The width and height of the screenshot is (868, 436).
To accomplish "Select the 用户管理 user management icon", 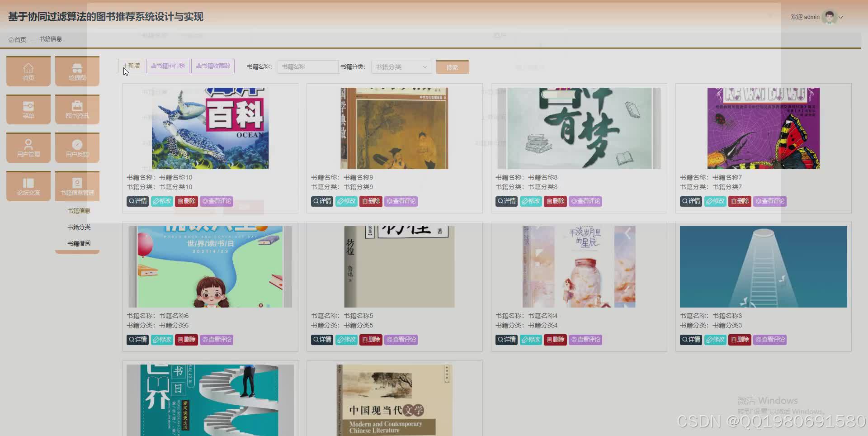I will pyautogui.click(x=28, y=147).
